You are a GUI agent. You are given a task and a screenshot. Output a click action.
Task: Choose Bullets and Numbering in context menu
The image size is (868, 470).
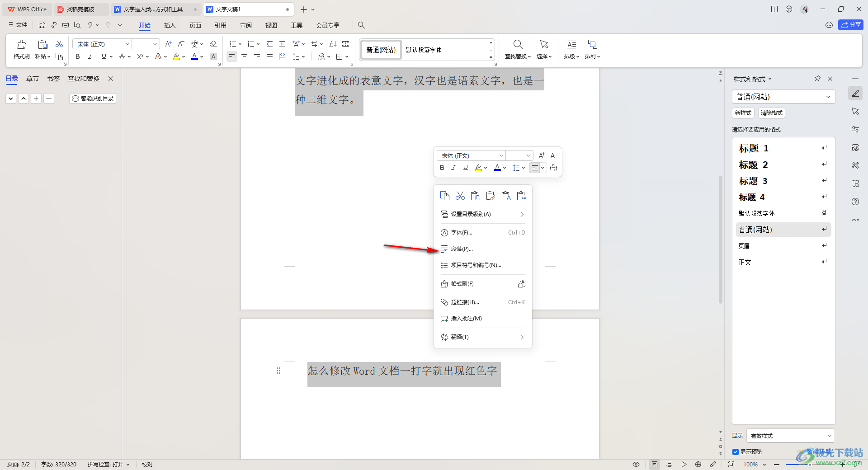point(482,265)
